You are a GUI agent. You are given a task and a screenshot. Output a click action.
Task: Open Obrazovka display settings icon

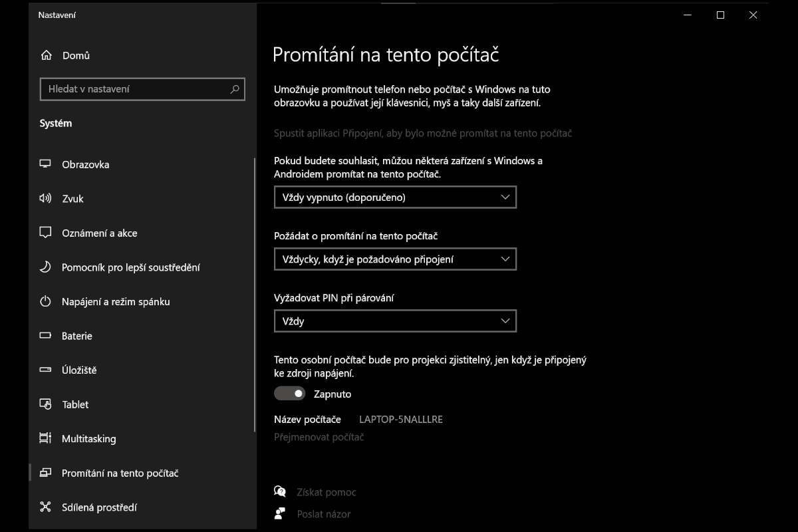coord(45,164)
